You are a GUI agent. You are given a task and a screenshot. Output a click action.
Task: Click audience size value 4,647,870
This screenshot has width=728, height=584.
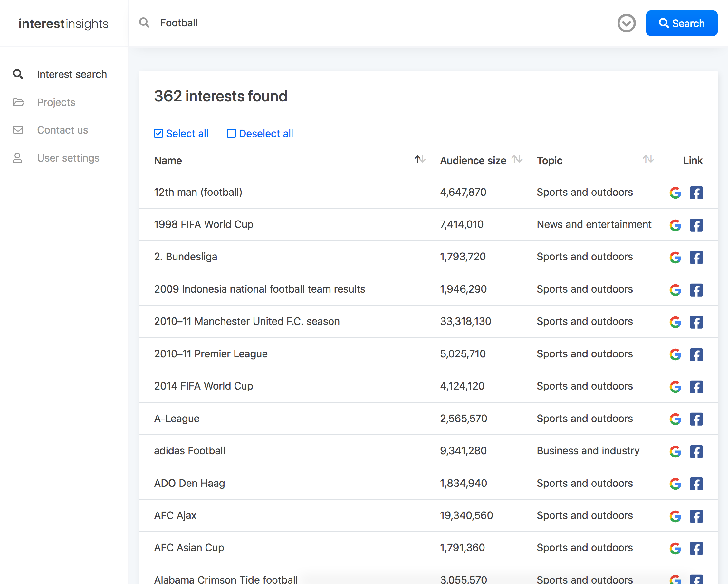click(x=463, y=192)
